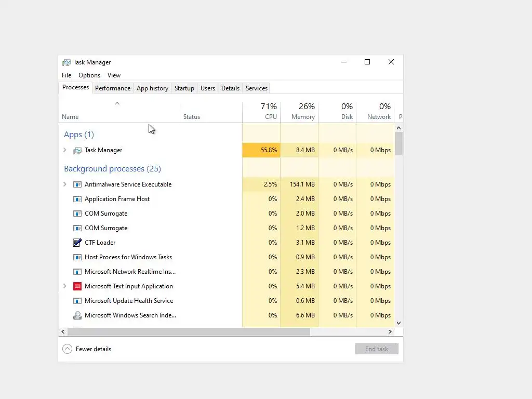The height and width of the screenshot is (399, 532).
Task: Click the red Microsoft Text Input Application icon
Action: (77, 286)
